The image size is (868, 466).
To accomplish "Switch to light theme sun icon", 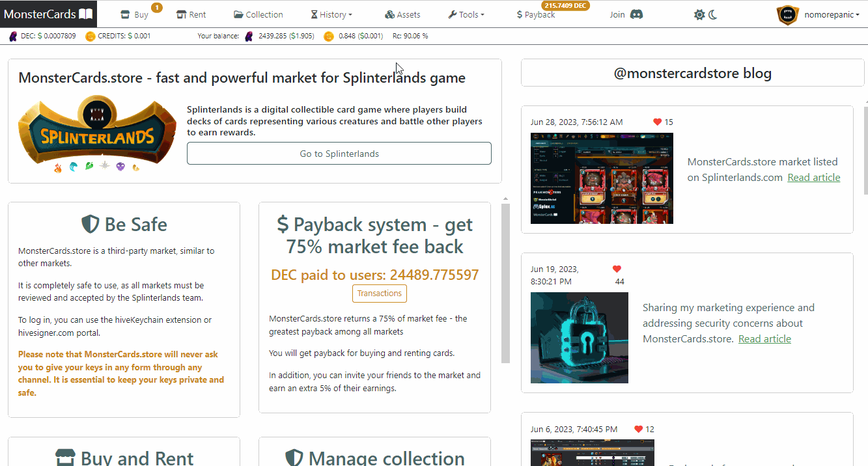I will pyautogui.click(x=699, y=14).
